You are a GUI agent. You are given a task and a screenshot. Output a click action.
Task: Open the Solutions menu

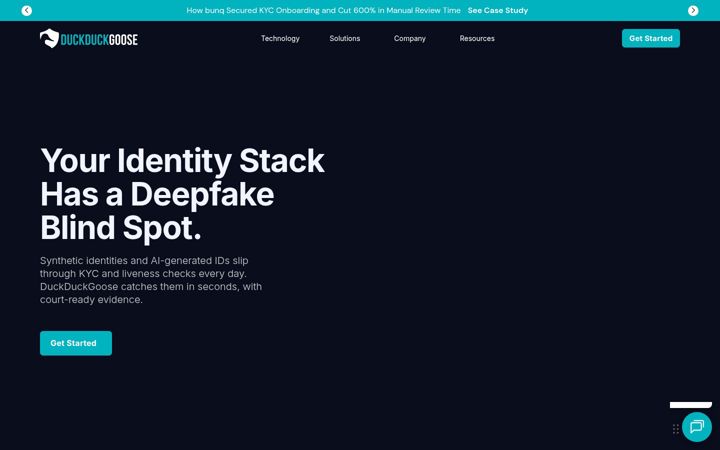point(344,39)
